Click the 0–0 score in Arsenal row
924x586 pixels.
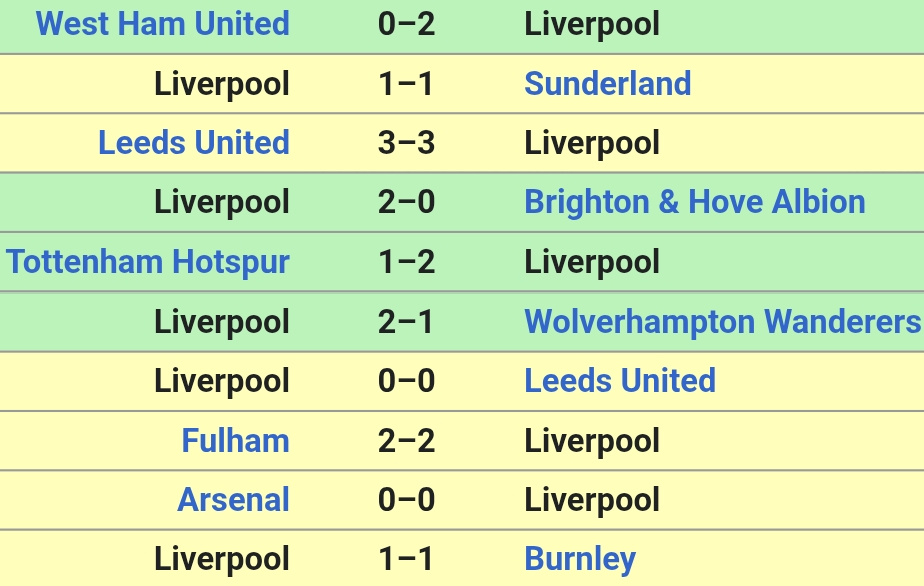[407, 499]
